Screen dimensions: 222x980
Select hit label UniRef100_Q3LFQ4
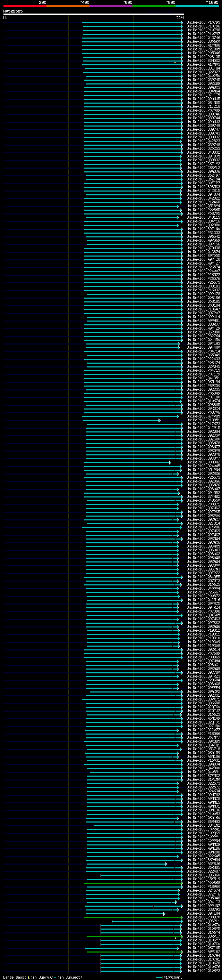coord(203,68)
